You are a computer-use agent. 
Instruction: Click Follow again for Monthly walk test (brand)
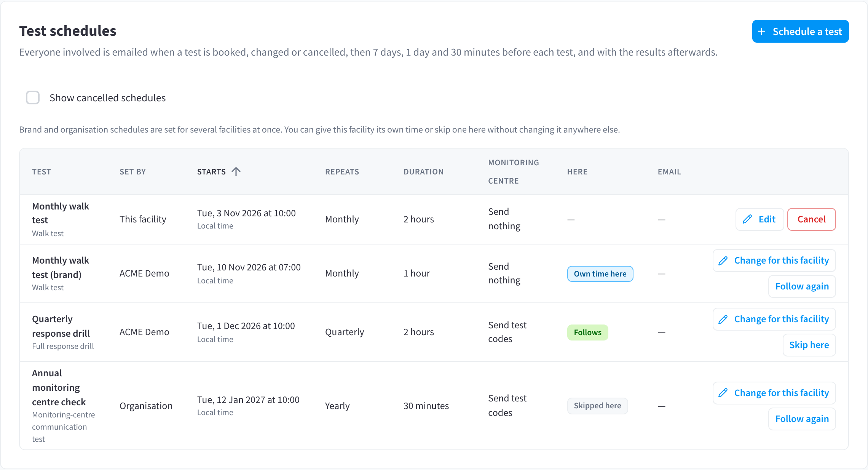pyautogui.click(x=802, y=286)
